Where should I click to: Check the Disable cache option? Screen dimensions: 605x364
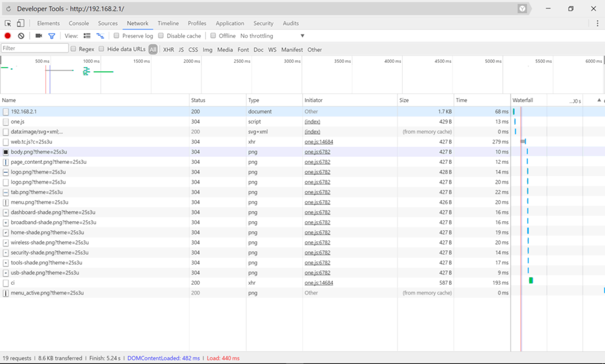pos(161,36)
